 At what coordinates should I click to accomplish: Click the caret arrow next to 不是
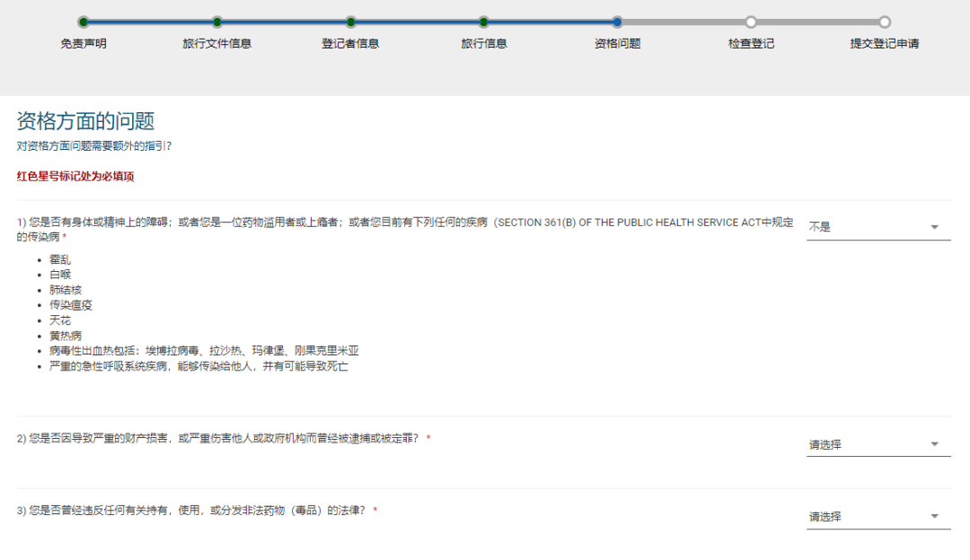pos(933,227)
